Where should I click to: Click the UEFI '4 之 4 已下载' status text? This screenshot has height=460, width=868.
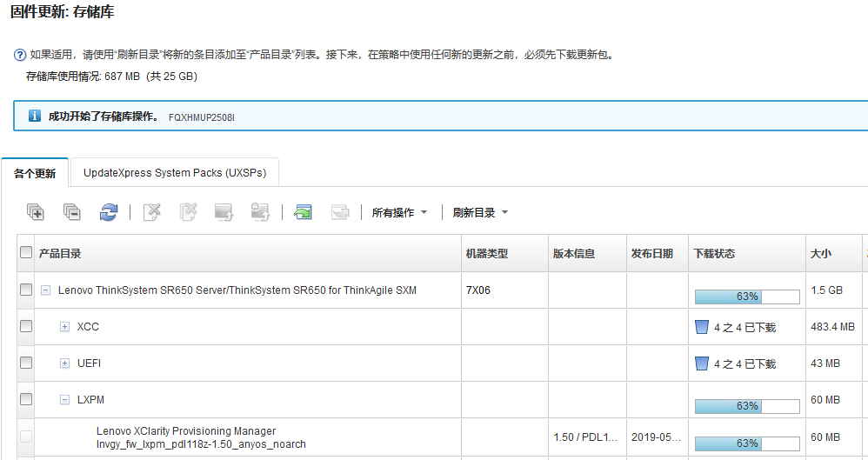[745, 364]
